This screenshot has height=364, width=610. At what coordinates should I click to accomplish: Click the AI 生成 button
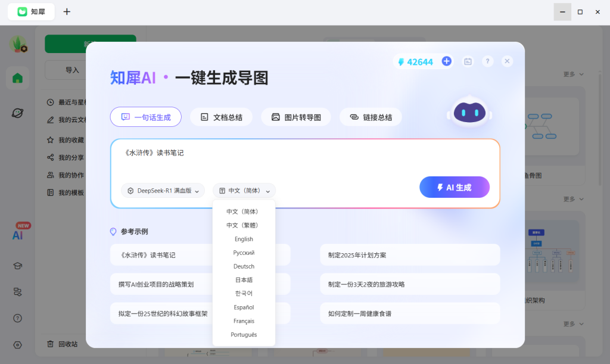pyautogui.click(x=455, y=187)
